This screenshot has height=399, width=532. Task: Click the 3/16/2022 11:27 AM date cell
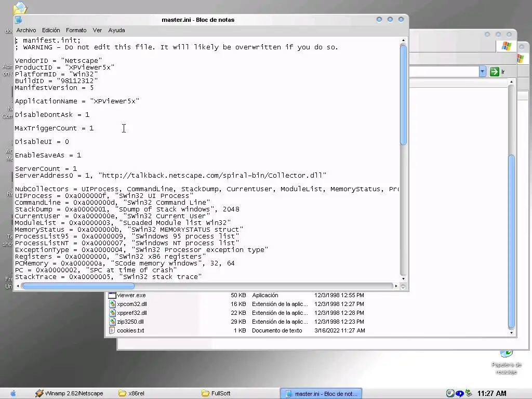[x=340, y=330]
